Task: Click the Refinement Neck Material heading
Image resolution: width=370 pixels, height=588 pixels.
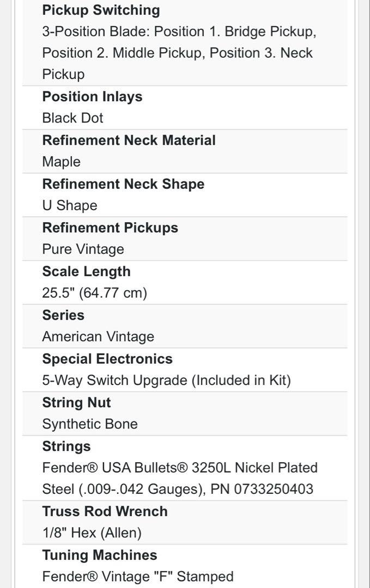Action: coord(129,140)
